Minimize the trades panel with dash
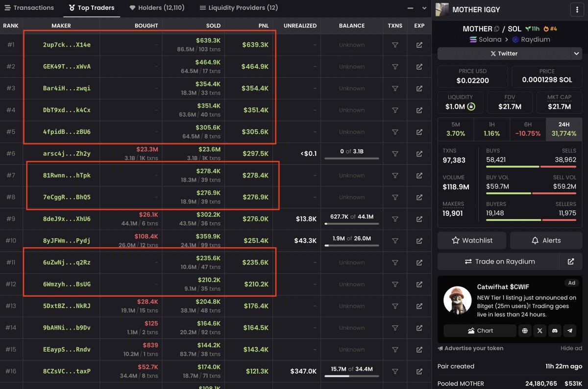 (x=410, y=8)
